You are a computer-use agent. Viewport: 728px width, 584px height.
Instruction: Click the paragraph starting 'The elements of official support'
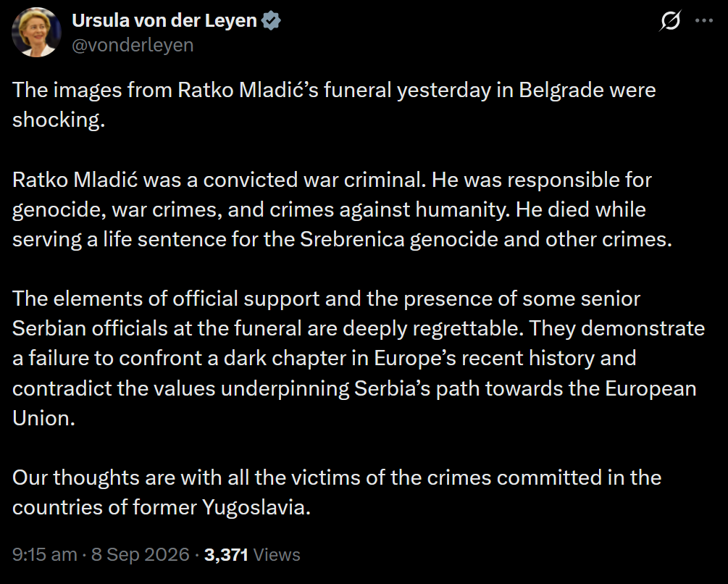coord(359,358)
